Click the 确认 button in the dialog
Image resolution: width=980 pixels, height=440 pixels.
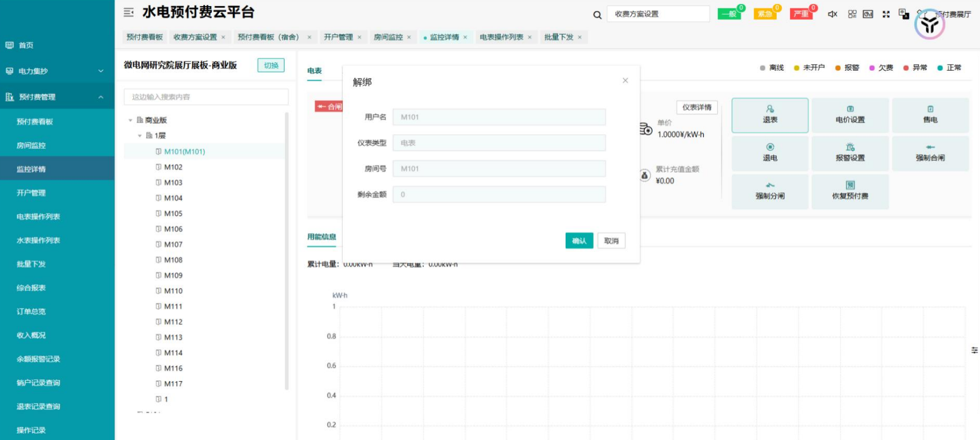coord(579,240)
